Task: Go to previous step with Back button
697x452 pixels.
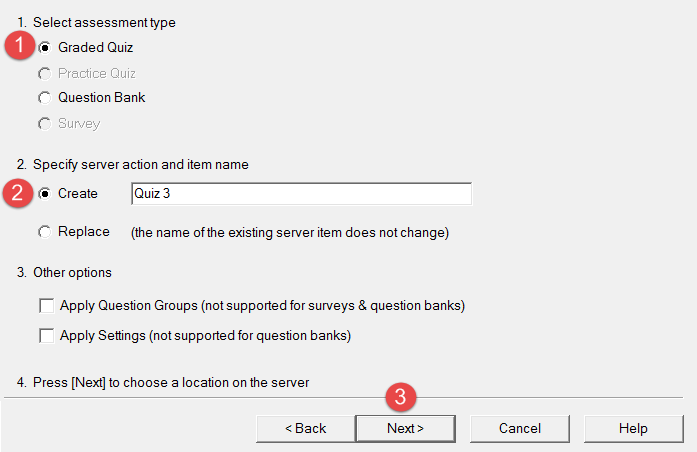Action: point(306,428)
